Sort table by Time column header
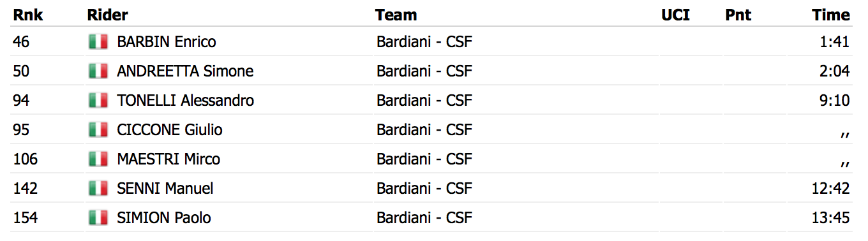The height and width of the screenshot is (241, 868). click(x=831, y=15)
